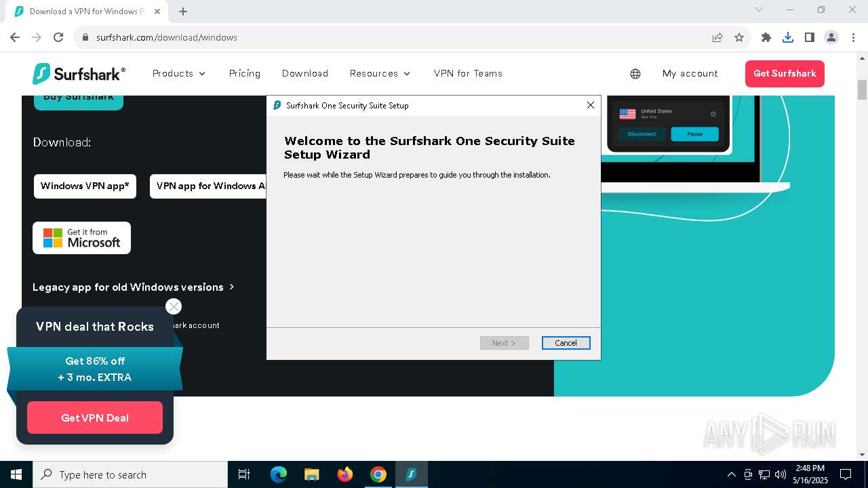
Task: Bookmark this page with star icon
Action: pyautogui.click(x=739, y=37)
